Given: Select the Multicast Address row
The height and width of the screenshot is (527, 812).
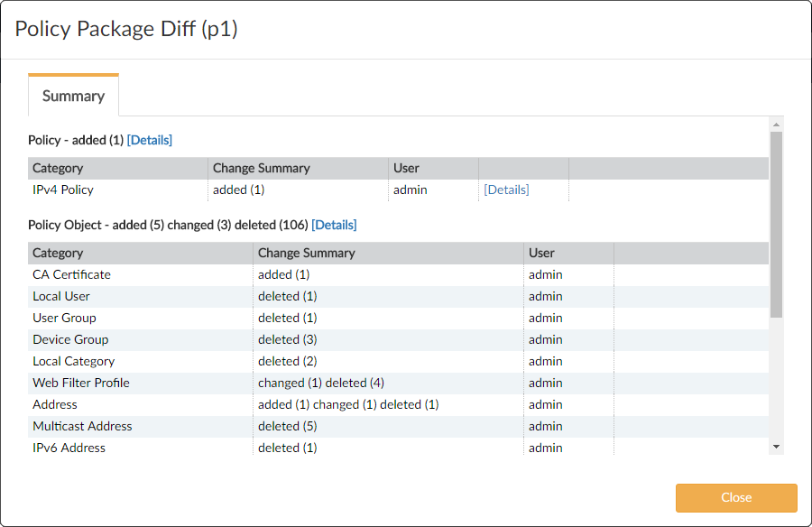Looking at the screenshot, I should (82, 426).
